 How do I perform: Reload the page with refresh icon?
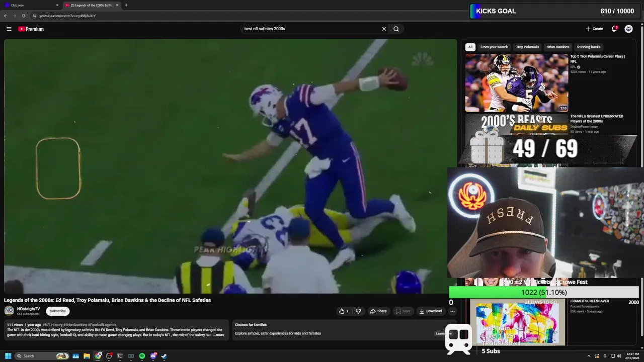24,16
